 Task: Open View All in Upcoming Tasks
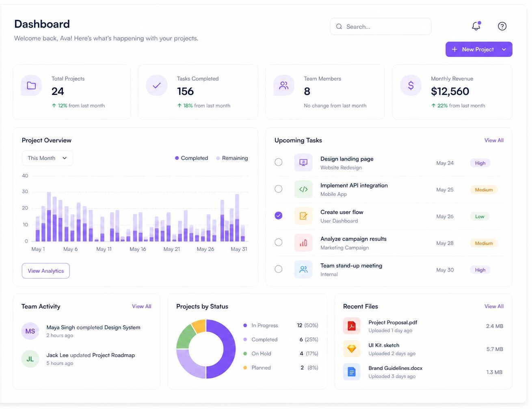pos(494,140)
